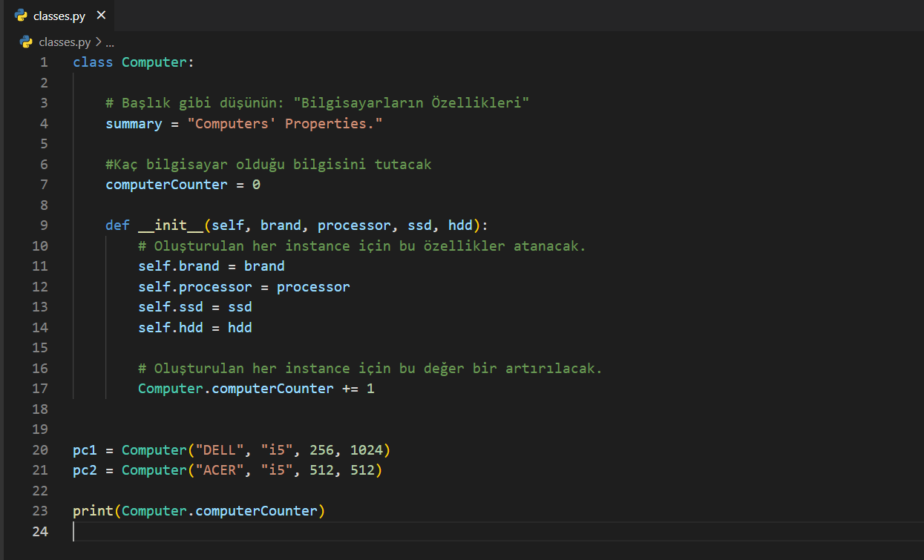Click the "Computers' Properties." string literal
The height and width of the screenshot is (560, 924).
coord(288,124)
